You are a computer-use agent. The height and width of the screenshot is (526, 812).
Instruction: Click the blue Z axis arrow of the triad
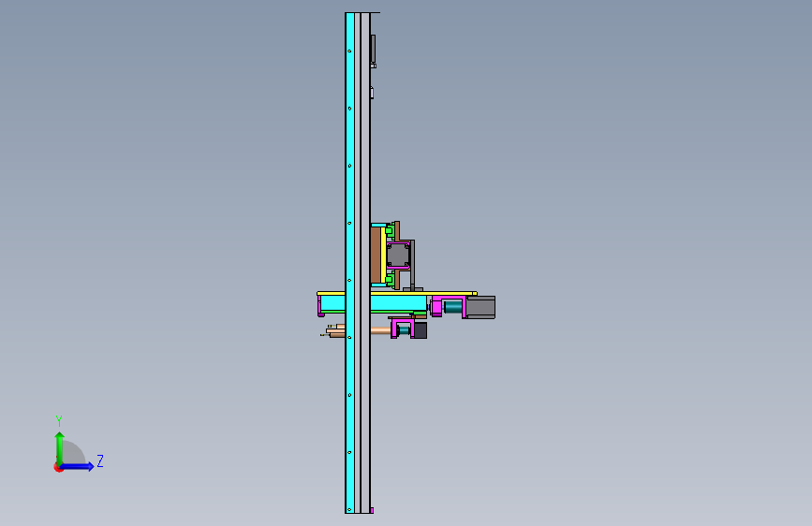coord(78,466)
